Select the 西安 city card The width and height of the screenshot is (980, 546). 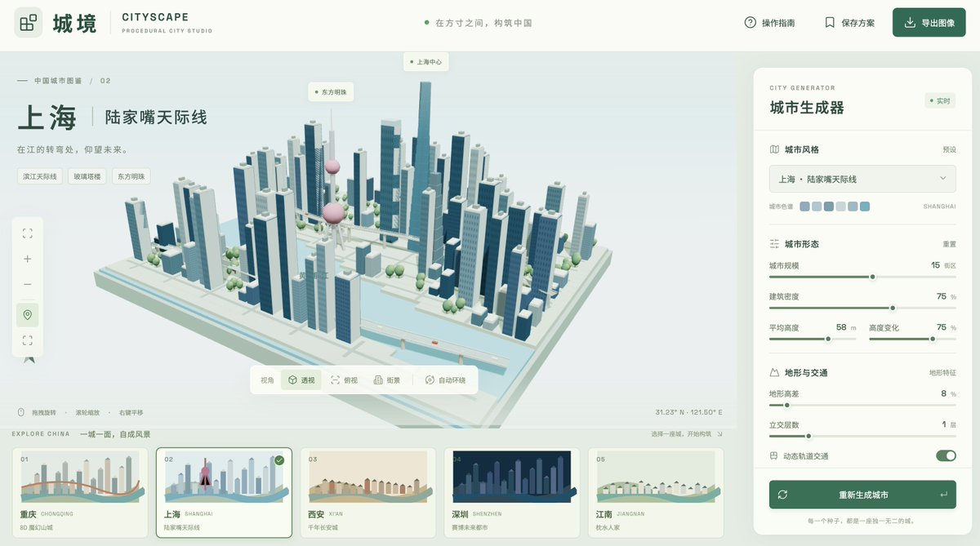[x=368, y=493]
